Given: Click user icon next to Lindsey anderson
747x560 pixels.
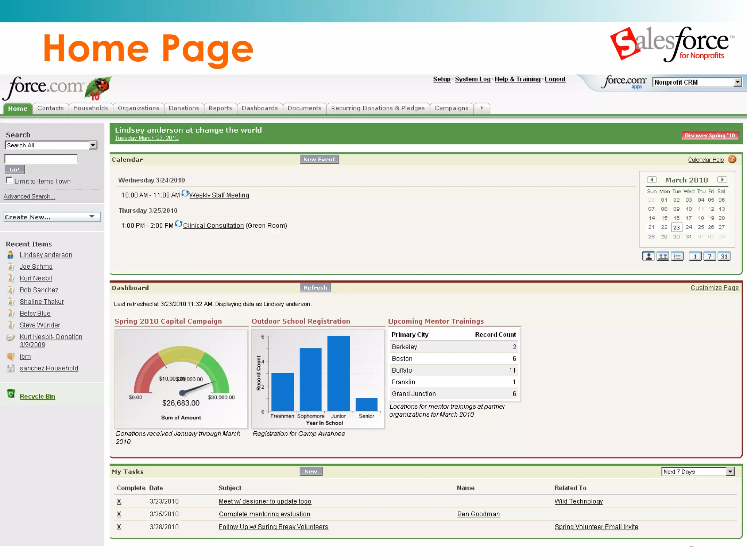Looking at the screenshot, I should click(11, 254).
